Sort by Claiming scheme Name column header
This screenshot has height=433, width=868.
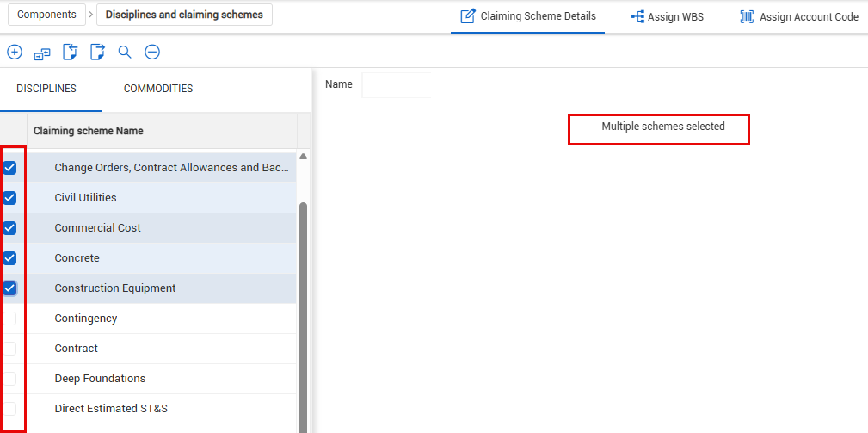(89, 131)
